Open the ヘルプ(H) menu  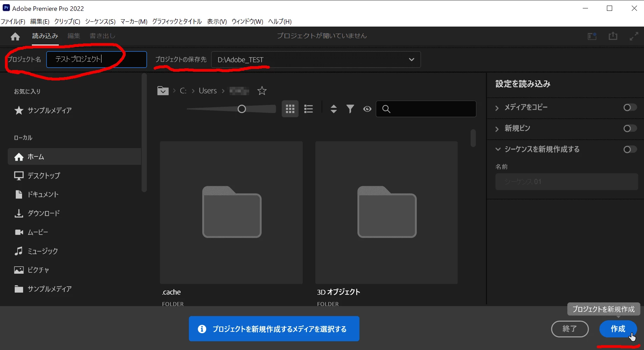pyautogui.click(x=280, y=21)
